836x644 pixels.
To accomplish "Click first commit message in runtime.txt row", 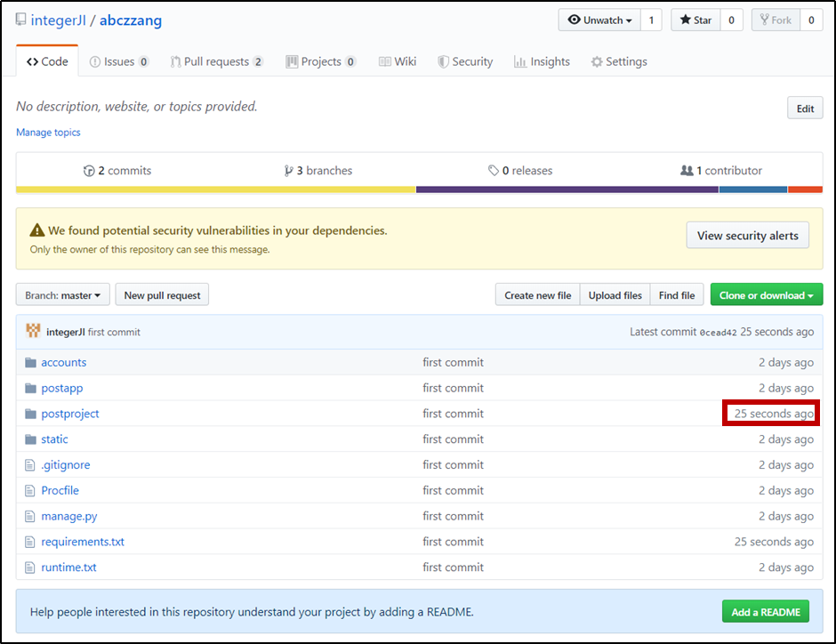I will click(x=454, y=568).
